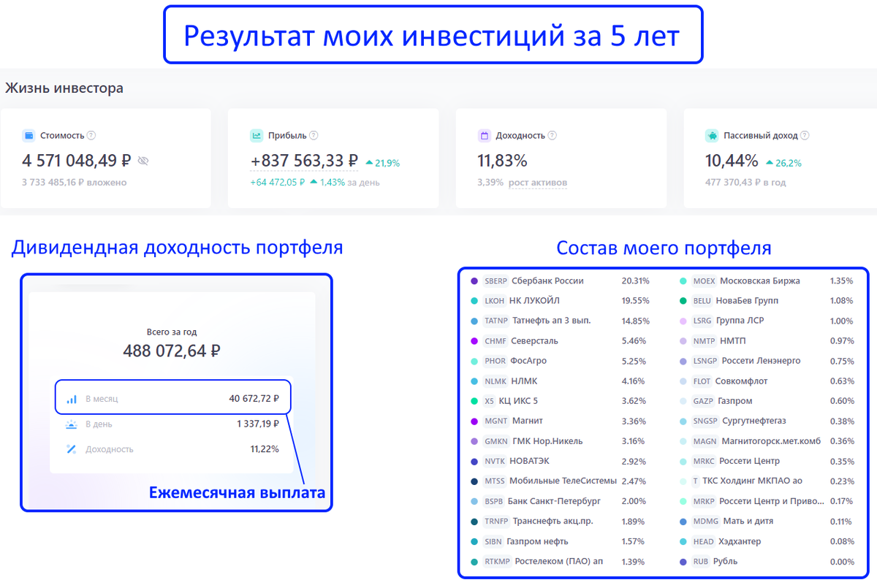Click the GMKN ticker badge

coord(496,441)
